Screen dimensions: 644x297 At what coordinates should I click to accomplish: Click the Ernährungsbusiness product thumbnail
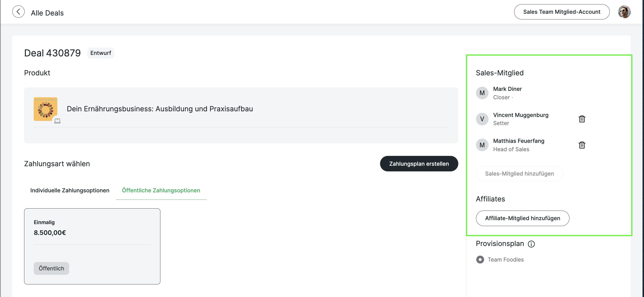pos(45,109)
